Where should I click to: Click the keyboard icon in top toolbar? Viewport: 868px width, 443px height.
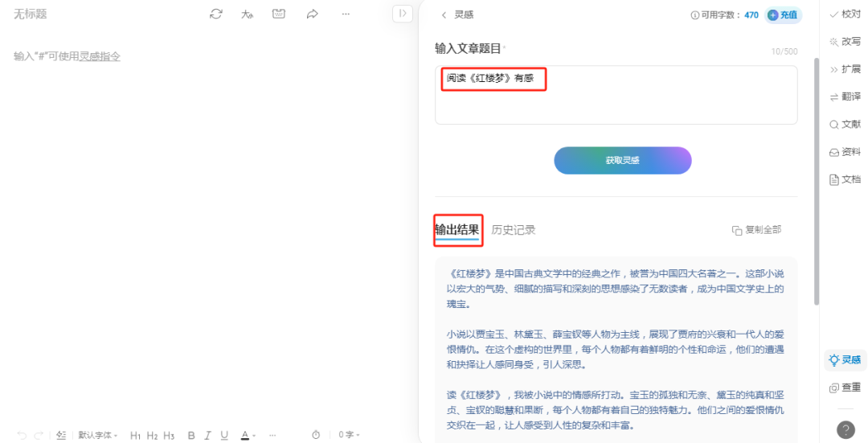[x=279, y=14]
